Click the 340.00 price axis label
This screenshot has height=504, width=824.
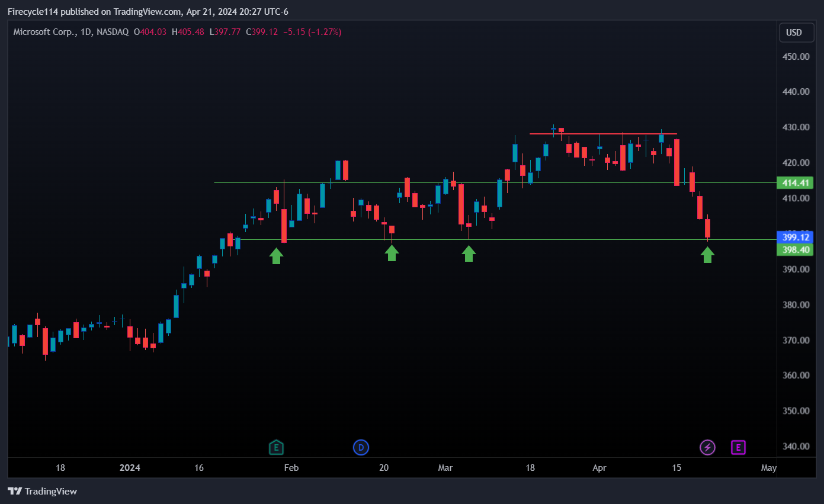click(796, 447)
